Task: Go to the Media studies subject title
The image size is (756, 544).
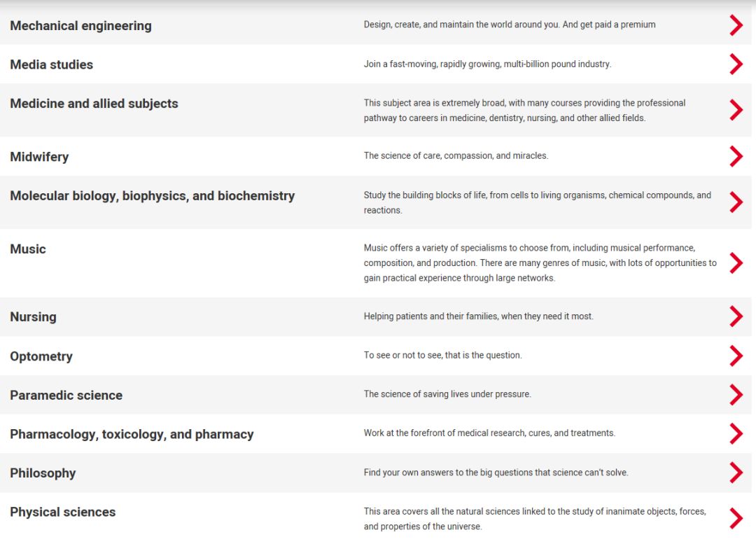Action: point(52,64)
